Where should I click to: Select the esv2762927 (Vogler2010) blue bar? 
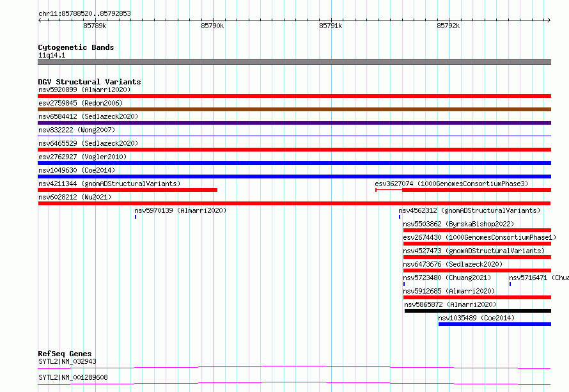(294, 163)
